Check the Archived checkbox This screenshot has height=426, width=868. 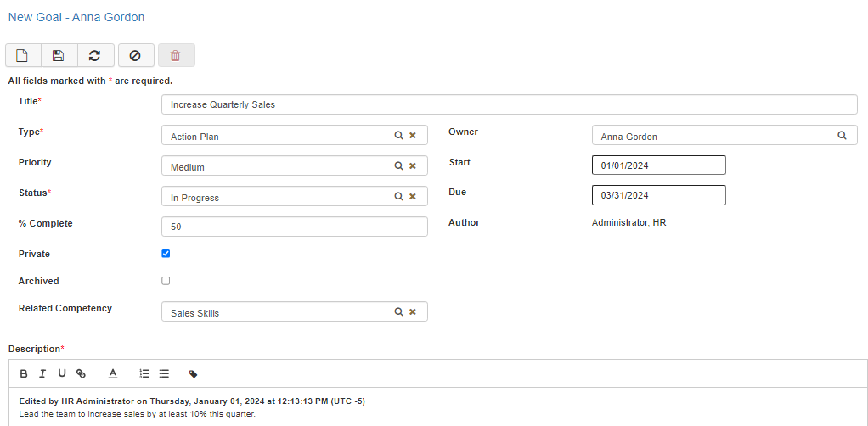tap(166, 281)
